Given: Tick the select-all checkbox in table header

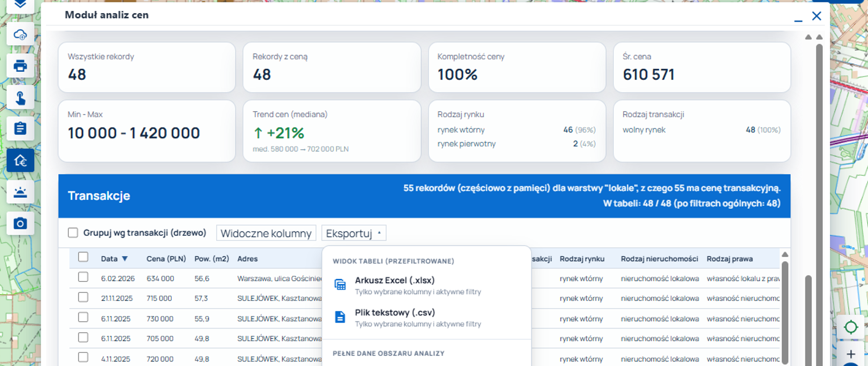Looking at the screenshot, I should pyautogui.click(x=83, y=257).
